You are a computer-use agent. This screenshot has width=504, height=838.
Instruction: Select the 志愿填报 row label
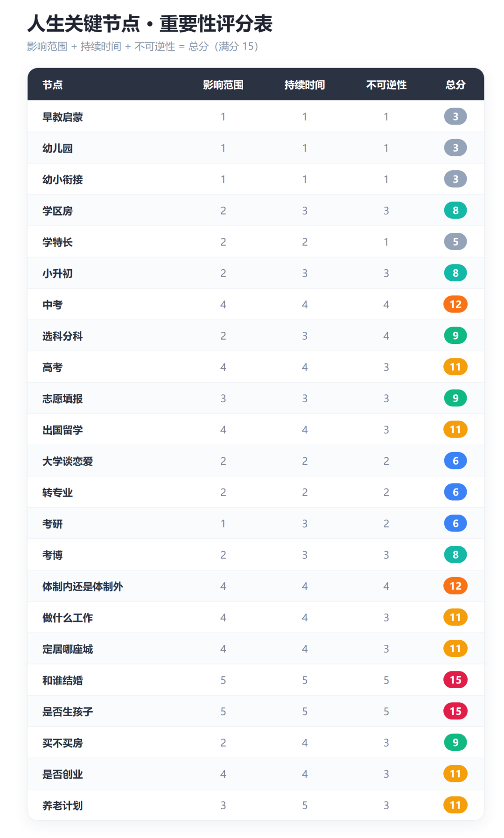pos(63,398)
